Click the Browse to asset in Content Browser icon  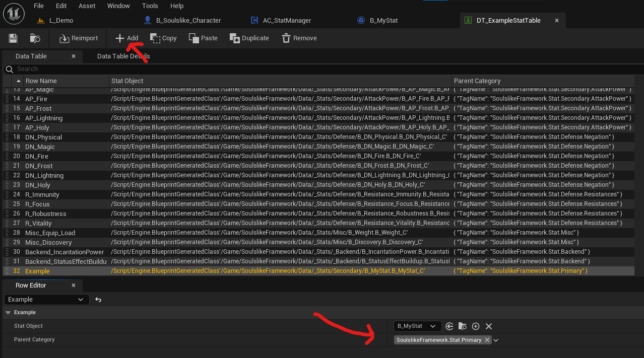tap(35, 38)
